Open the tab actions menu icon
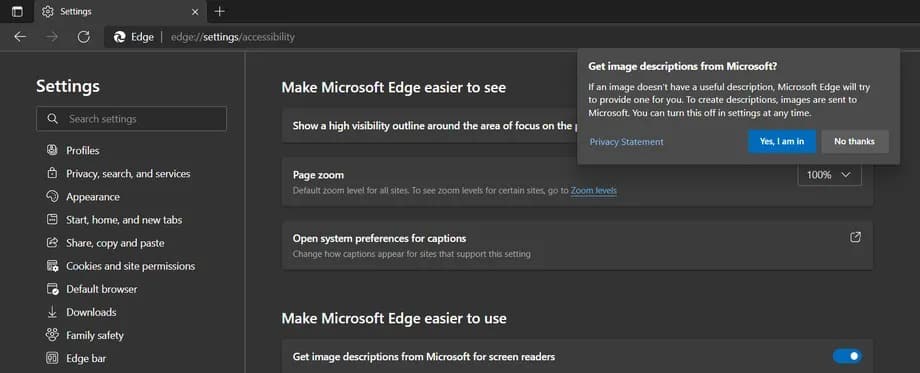This screenshot has height=373, width=920. coord(17,11)
